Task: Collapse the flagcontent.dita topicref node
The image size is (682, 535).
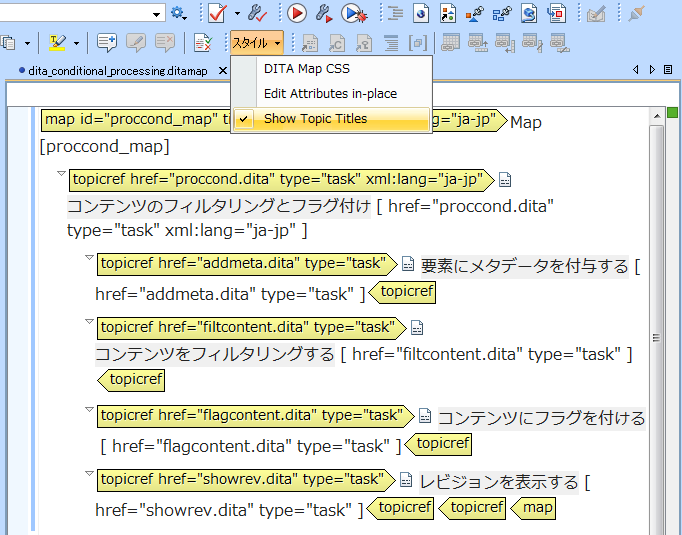Action: 89,409
